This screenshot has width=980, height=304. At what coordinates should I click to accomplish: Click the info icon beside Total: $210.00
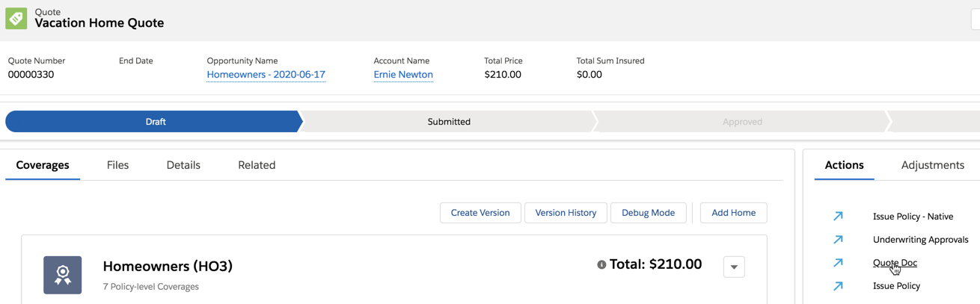[x=601, y=264]
